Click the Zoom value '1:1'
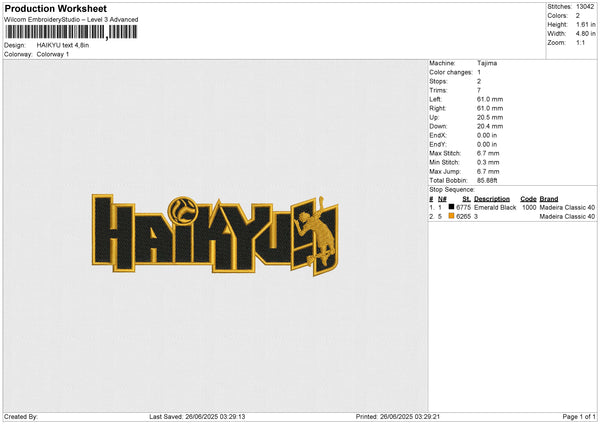600x424 pixels. pos(580,42)
